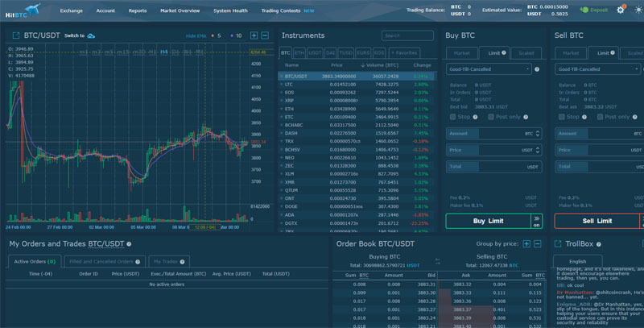
Task: Increase Order Book price grouping
Action: [526, 244]
